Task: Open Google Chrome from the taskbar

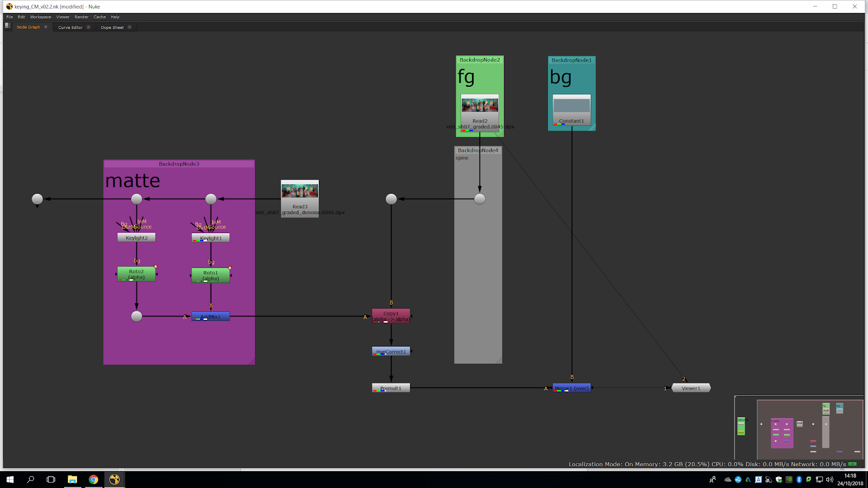Action: [x=93, y=479]
